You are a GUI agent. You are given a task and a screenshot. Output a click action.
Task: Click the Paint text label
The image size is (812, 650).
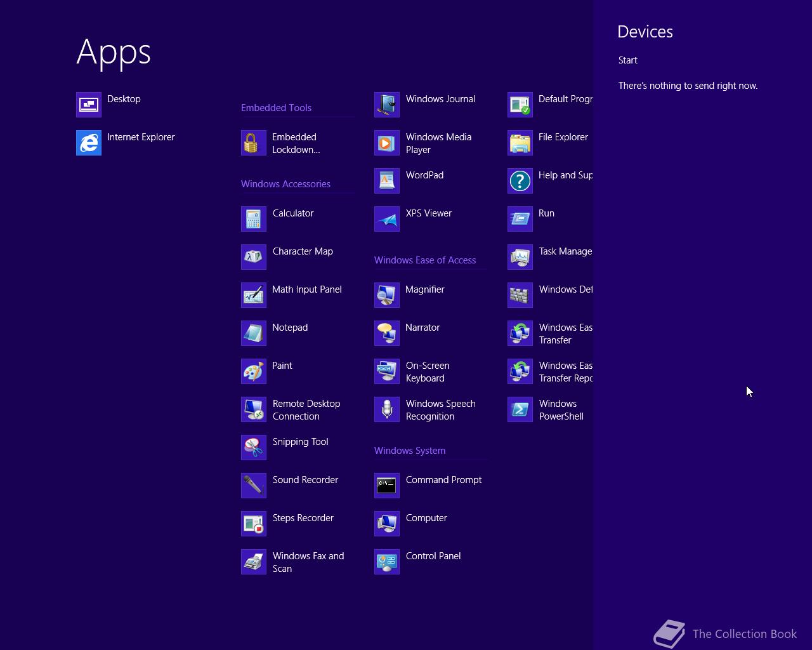[x=282, y=366]
